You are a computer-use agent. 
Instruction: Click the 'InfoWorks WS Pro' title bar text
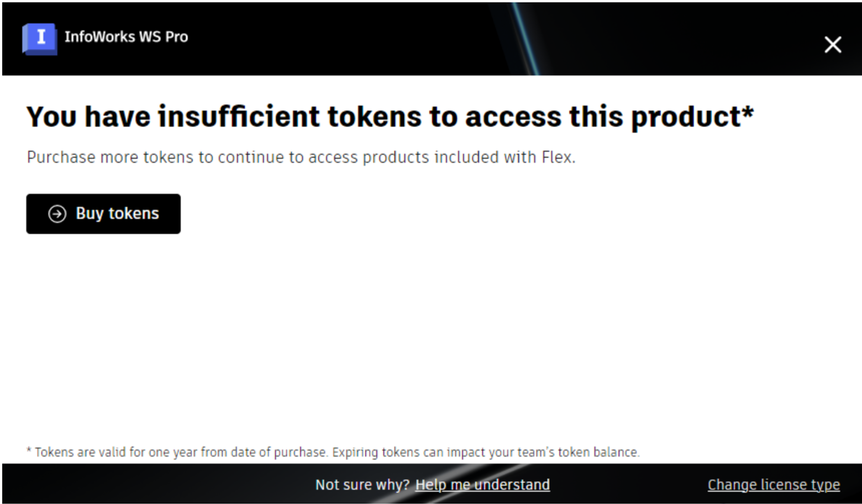click(127, 37)
